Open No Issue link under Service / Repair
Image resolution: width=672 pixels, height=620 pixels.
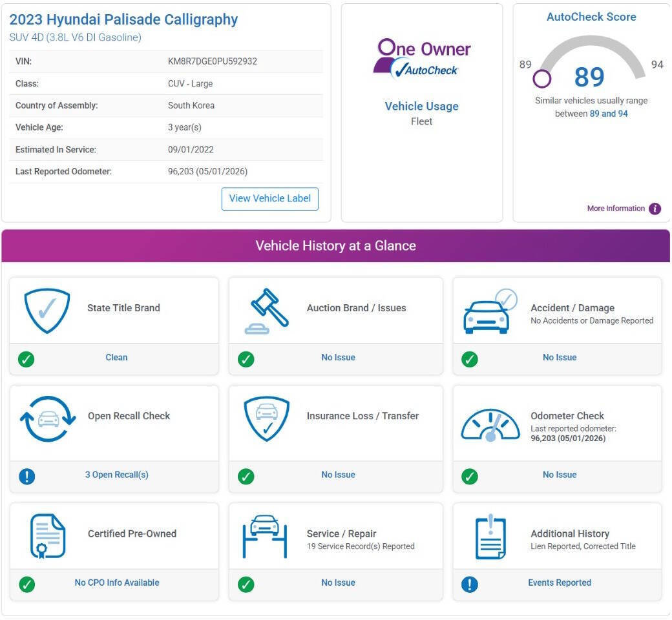click(x=338, y=583)
